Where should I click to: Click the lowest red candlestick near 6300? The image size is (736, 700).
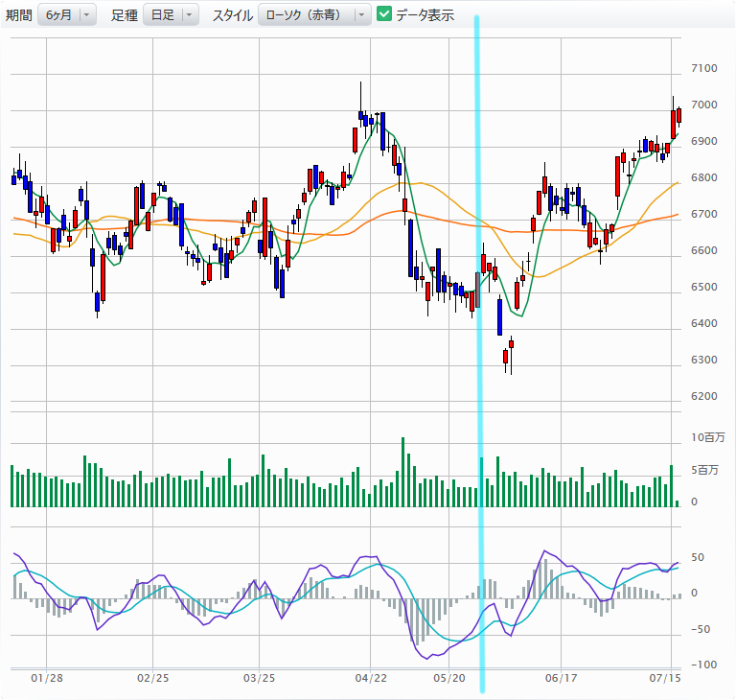click(x=507, y=357)
